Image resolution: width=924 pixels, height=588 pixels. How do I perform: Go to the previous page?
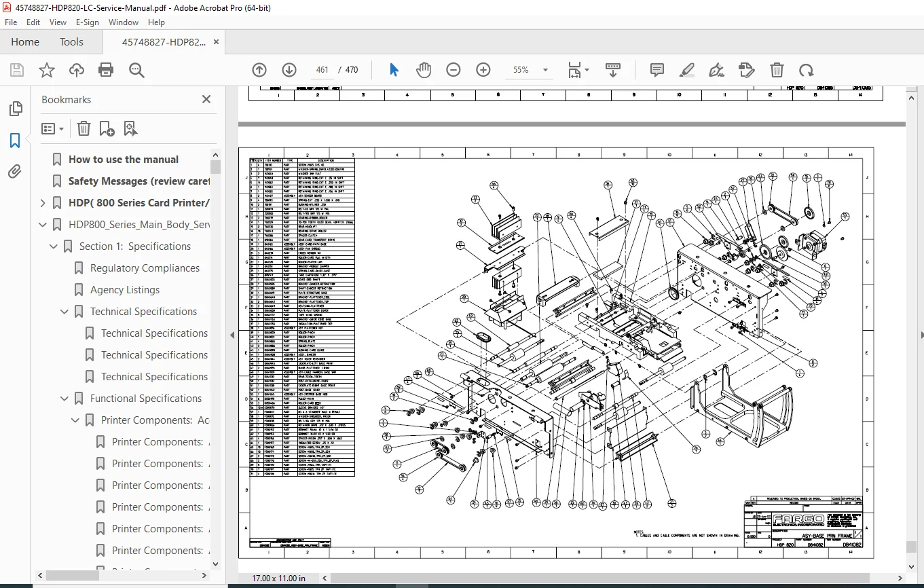pos(259,70)
